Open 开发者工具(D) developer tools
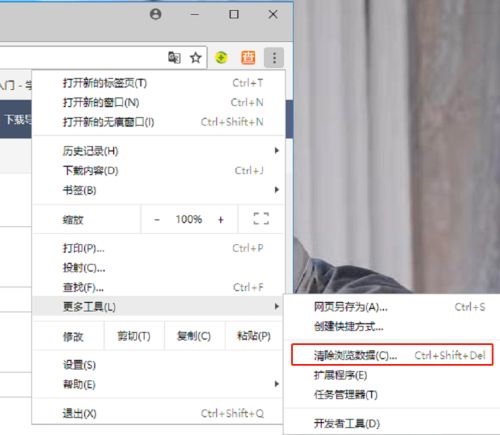500x435 pixels. (393, 424)
